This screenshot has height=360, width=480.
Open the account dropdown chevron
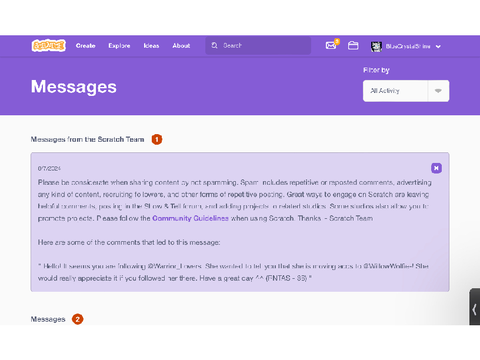[x=438, y=47]
